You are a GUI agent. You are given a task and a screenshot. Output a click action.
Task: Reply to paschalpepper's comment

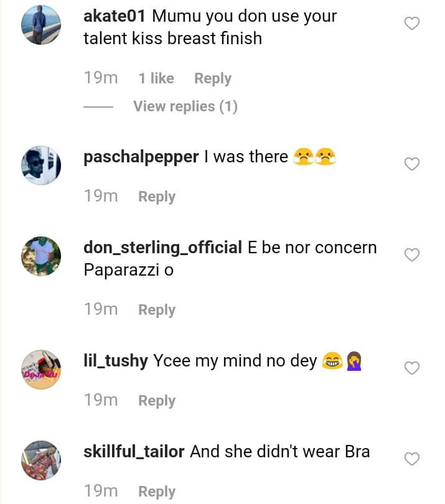156,197
